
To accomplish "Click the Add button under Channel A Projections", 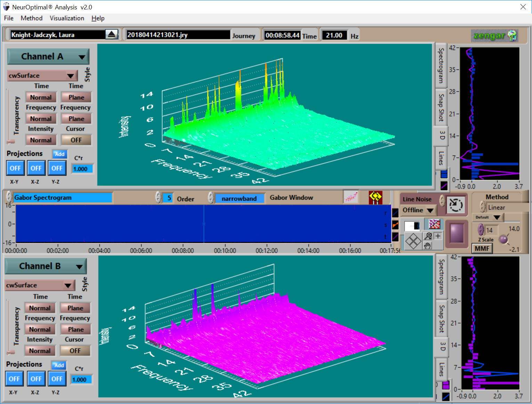I will [x=60, y=154].
